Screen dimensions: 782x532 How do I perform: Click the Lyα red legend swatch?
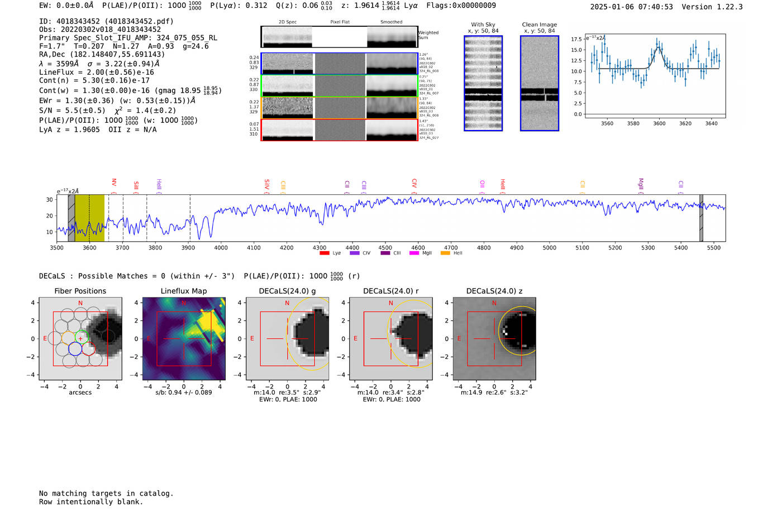pos(325,253)
